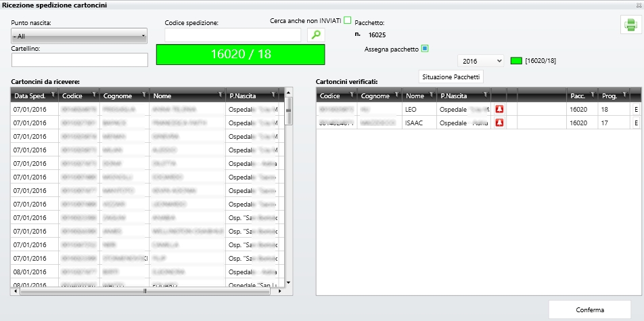Click the red alert icon in LEO row
Image resolution: width=644 pixels, height=321 pixels.
(x=499, y=109)
